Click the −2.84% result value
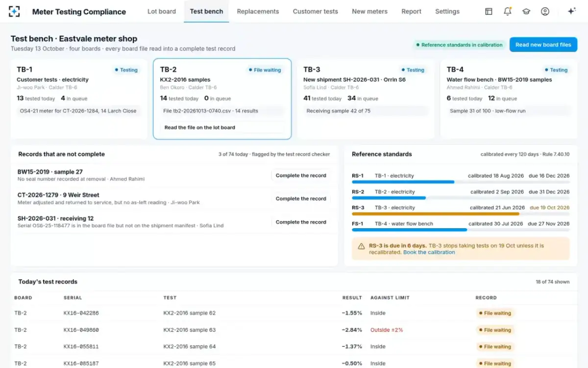This screenshot has width=588, height=368. click(352, 330)
